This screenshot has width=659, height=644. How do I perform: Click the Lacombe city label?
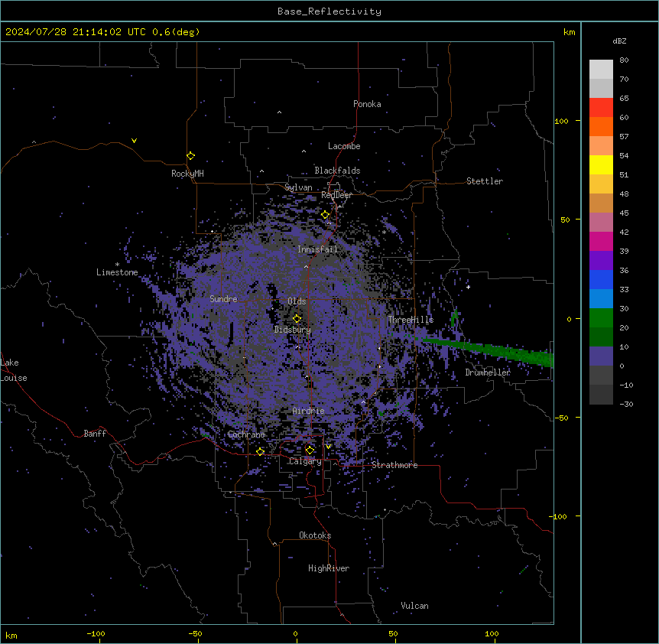(344, 146)
